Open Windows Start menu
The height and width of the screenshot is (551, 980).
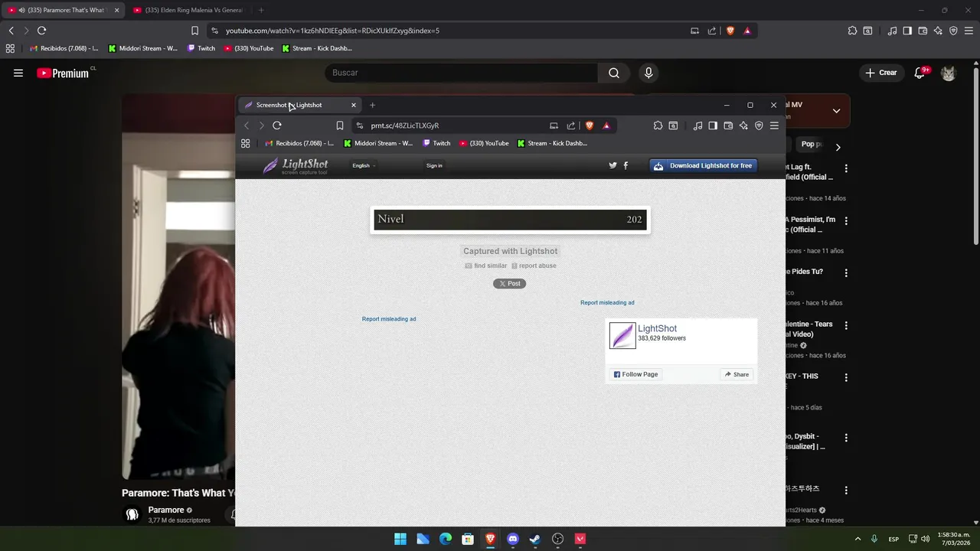400,539
